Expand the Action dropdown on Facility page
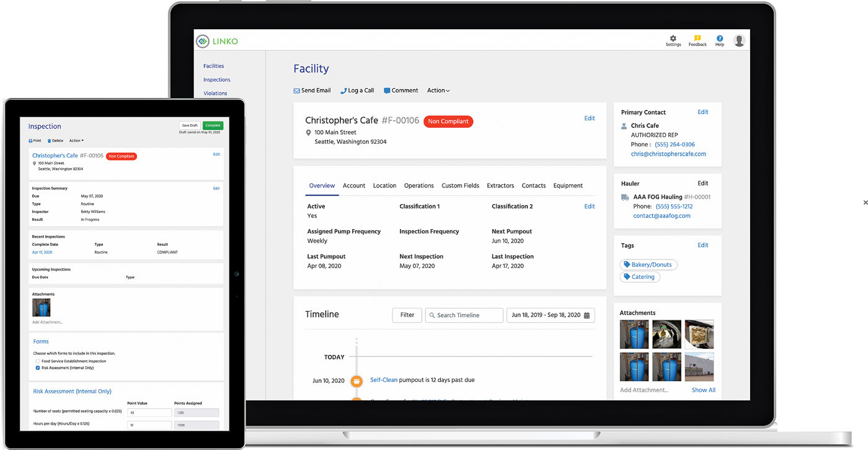Screen dimensions: 868x450 point(438,91)
